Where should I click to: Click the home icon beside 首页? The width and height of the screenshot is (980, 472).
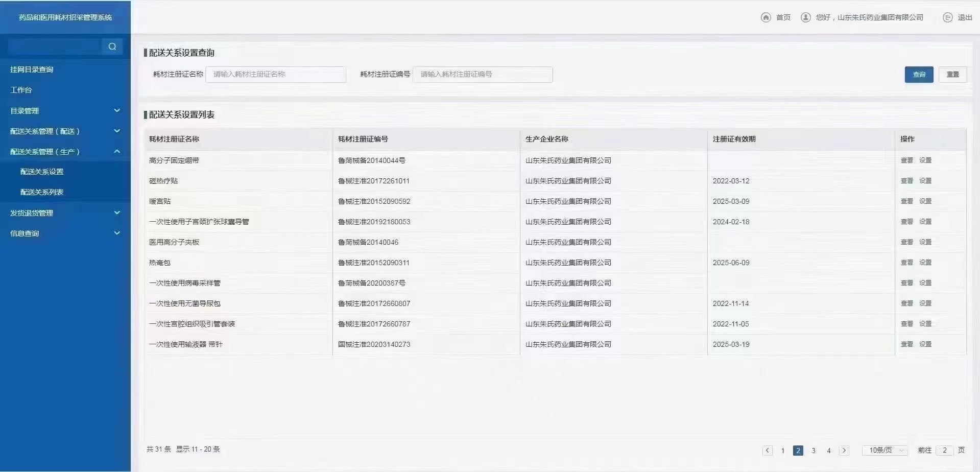[766, 17]
